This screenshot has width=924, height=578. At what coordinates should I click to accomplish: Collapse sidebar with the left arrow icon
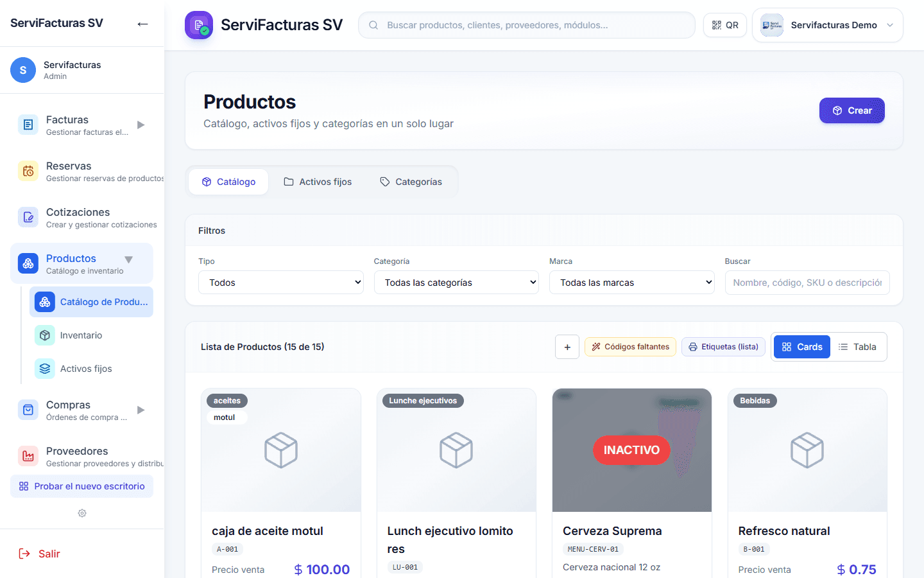142,24
